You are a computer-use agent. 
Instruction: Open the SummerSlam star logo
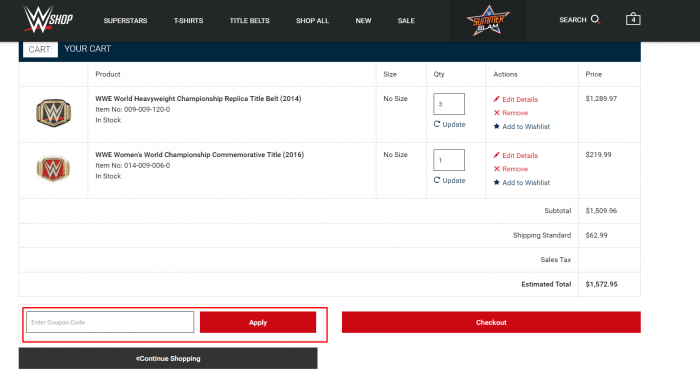[x=488, y=21]
